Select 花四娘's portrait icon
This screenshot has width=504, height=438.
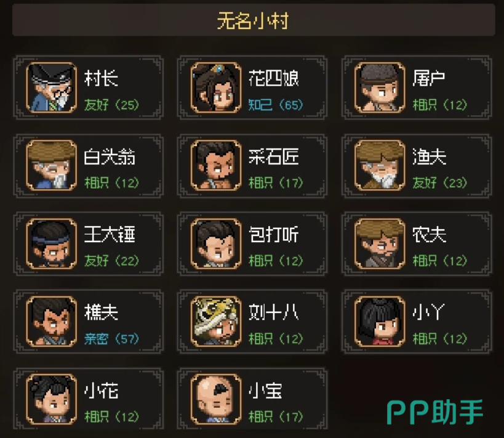click(216, 87)
